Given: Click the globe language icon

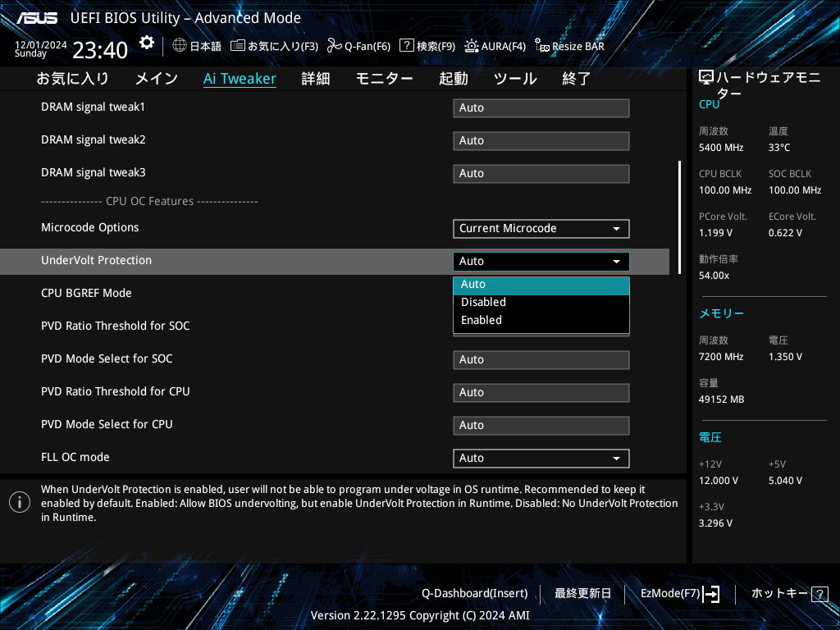Looking at the screenshot, I should coord(180,46).
